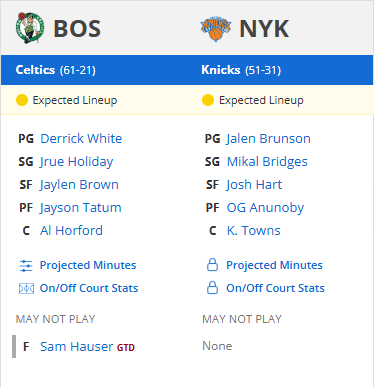Open Mikal Bridges' player profile
The image size is (374, 387).
(267, 162)
